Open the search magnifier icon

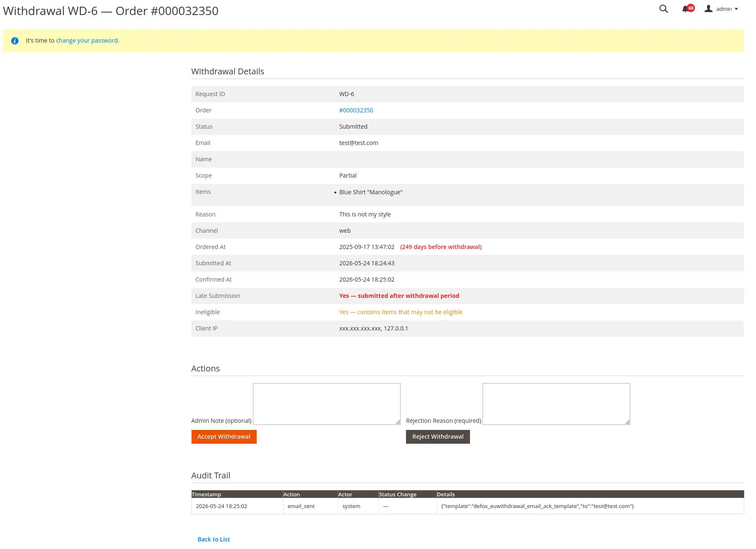click(x=663, y=9)
